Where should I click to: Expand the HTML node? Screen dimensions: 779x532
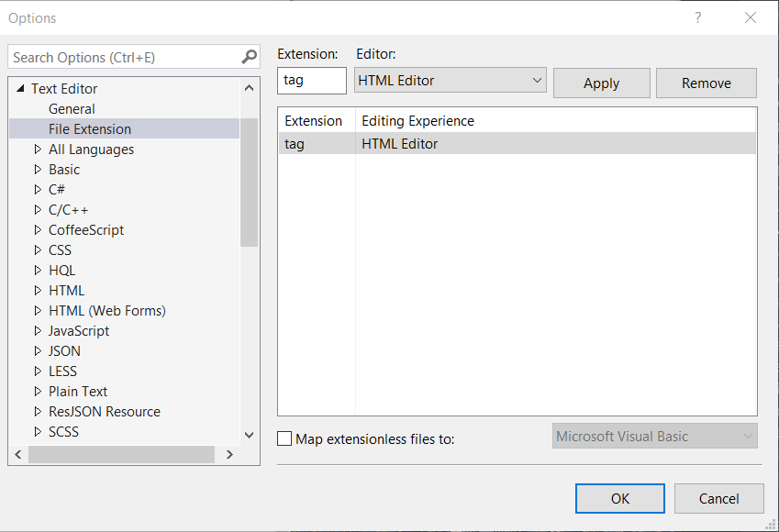click(x=37, y=290)
